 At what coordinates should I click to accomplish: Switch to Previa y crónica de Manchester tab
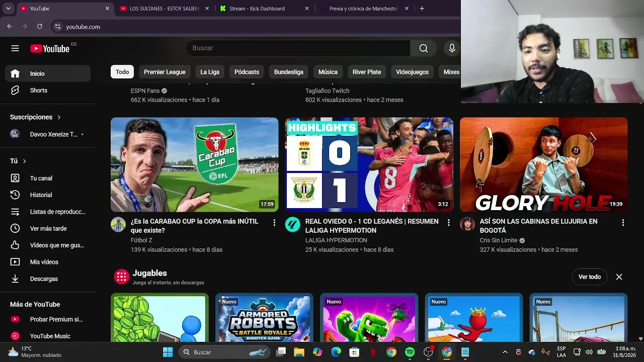pos(364,9)
